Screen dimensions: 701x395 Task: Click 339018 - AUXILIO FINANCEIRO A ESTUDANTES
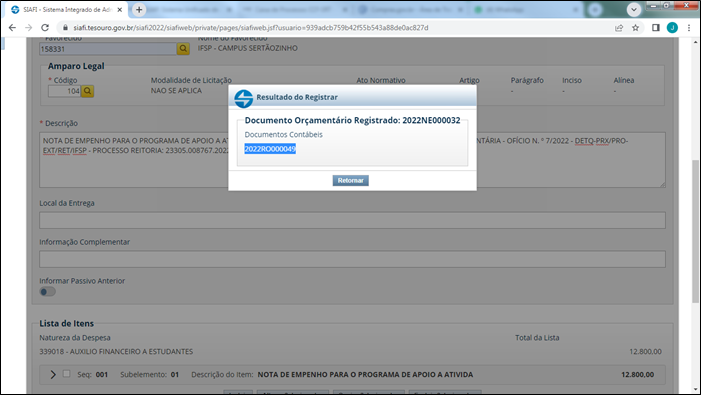(x=116, y=352)
